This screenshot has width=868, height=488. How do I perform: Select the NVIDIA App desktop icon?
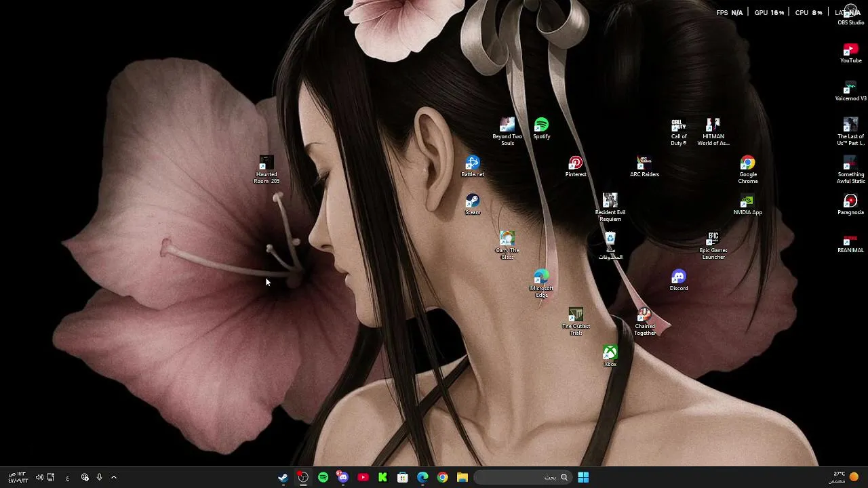pyautogui.click(x=748, y=204)
